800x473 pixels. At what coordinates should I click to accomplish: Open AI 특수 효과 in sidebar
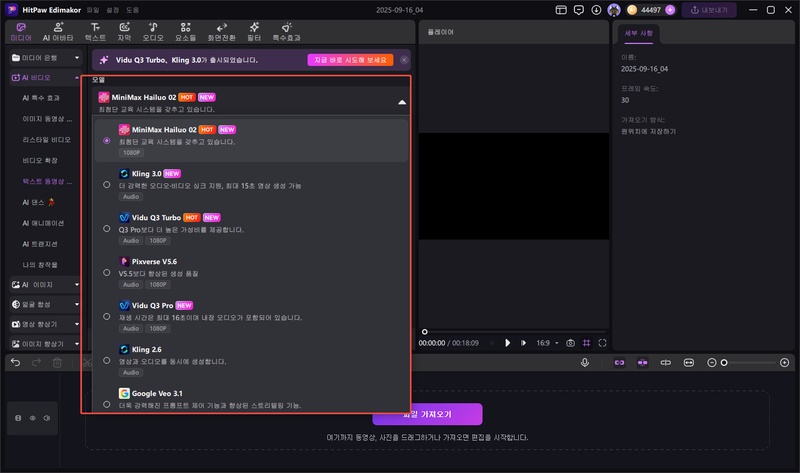[41, 97]
